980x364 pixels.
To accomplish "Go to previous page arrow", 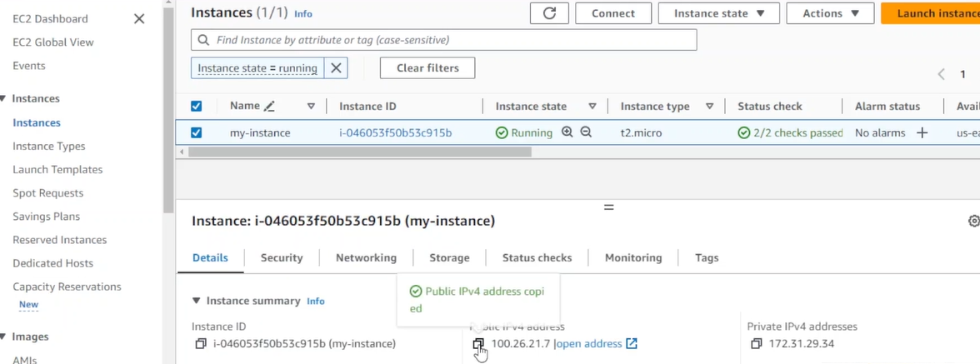I will [x=942, y=74].
